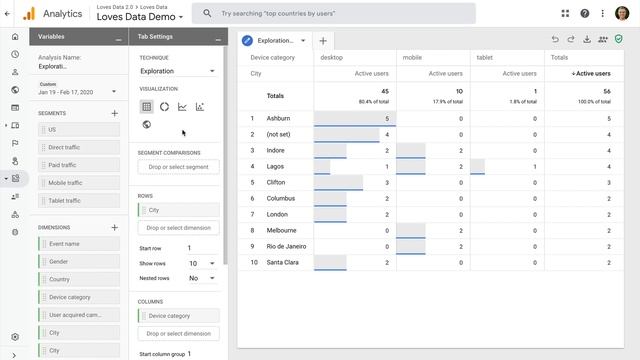
Task: Go back using the left arrow icon
Action: [x=7, y=13]
